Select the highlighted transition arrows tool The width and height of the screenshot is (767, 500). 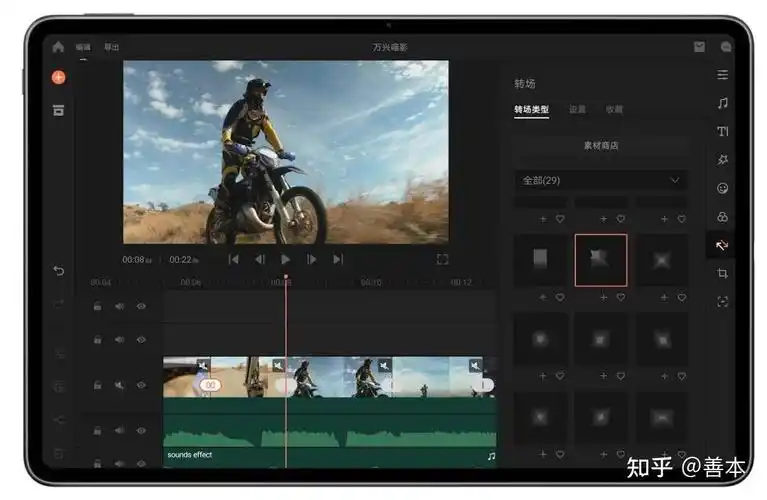(x=722, y=245)
